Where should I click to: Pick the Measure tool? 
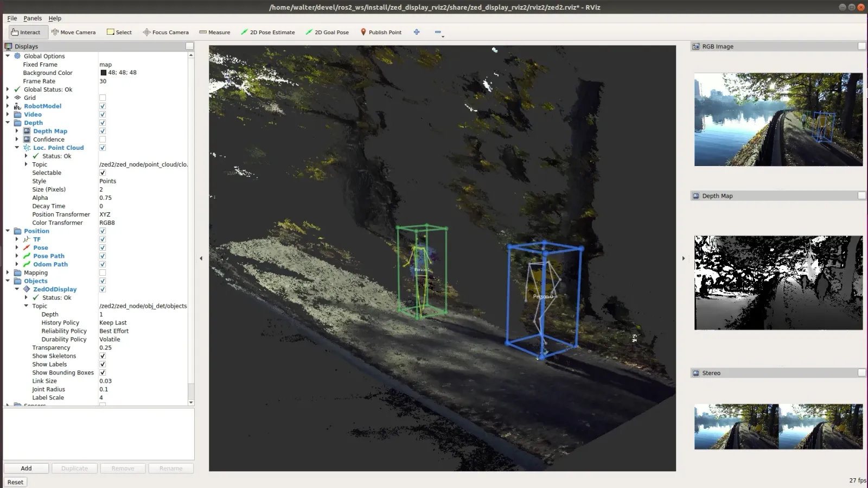coord(214,32)
